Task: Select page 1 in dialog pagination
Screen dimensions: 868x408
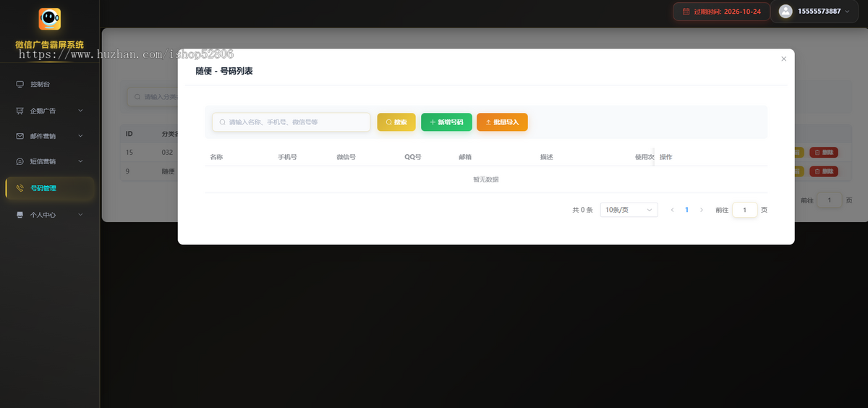Action: 686,210
